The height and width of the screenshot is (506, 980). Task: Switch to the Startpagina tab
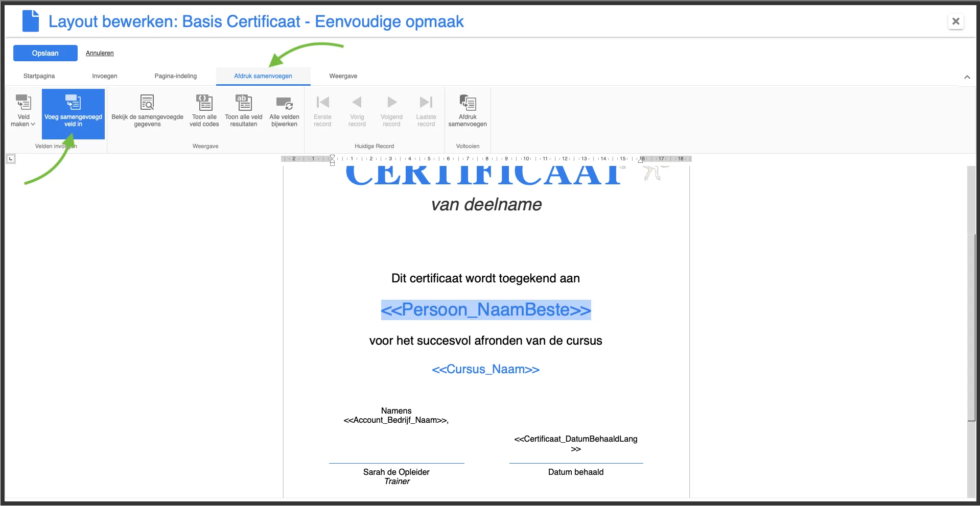38,76
